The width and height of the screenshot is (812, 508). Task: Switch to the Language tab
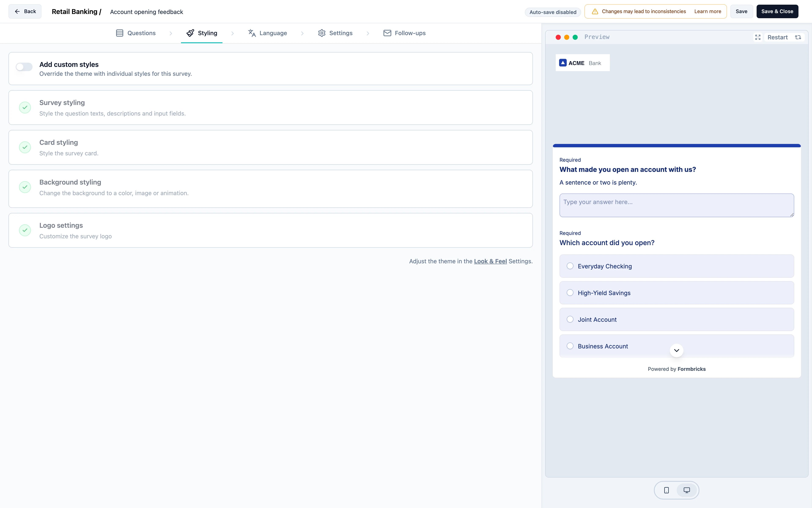[x=267, y=33]
